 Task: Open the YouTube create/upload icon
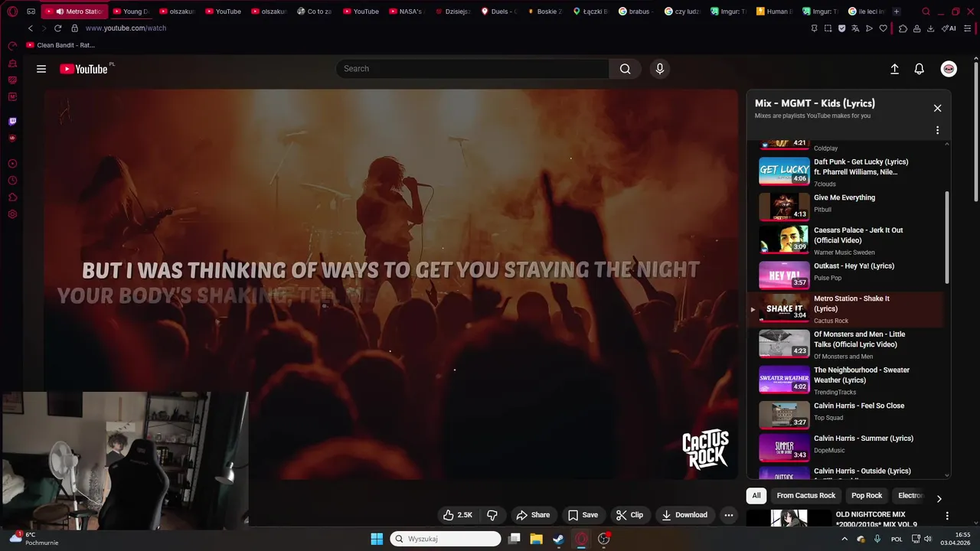[894, 69]
